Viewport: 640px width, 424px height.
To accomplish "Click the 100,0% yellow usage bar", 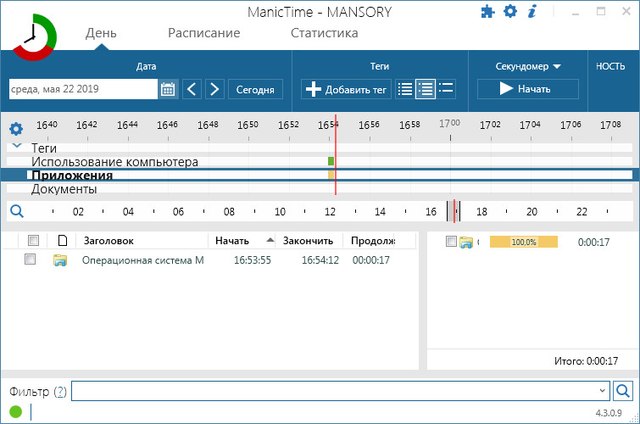I will point(523,242).
